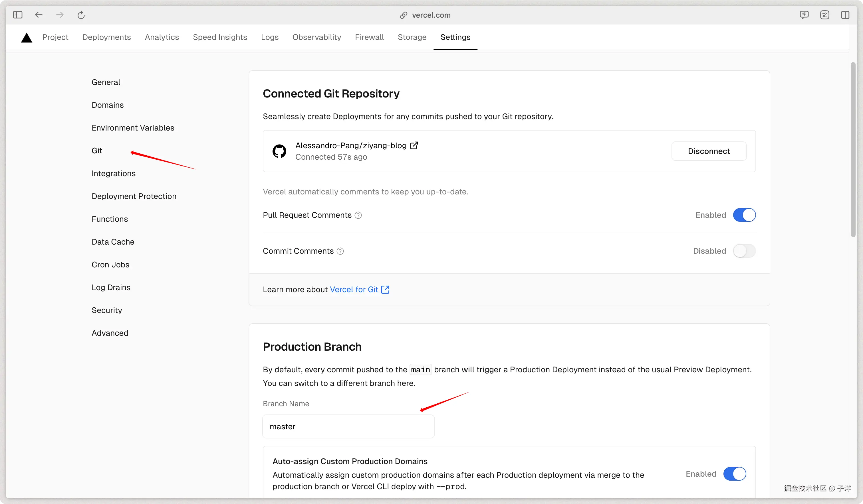Click the page vertical scrollbar

tap(853, 150)
